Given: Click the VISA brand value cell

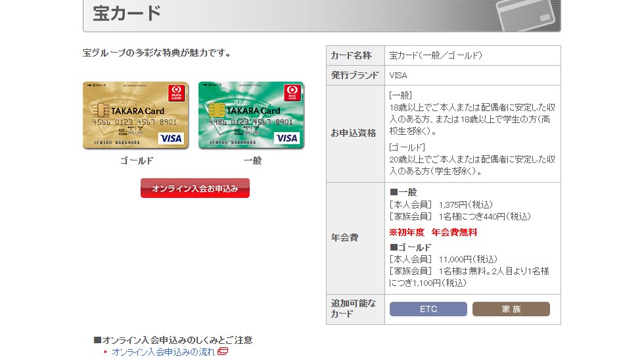Looking at the screenshot, I should coord(472,75).
